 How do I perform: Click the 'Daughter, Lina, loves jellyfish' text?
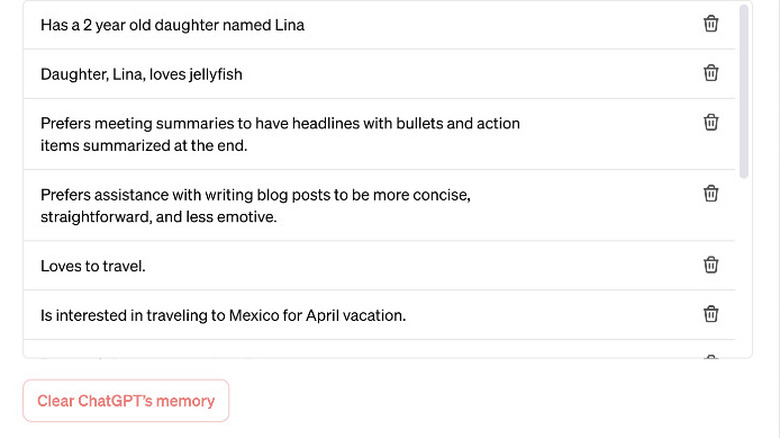(x=141, y=74)
